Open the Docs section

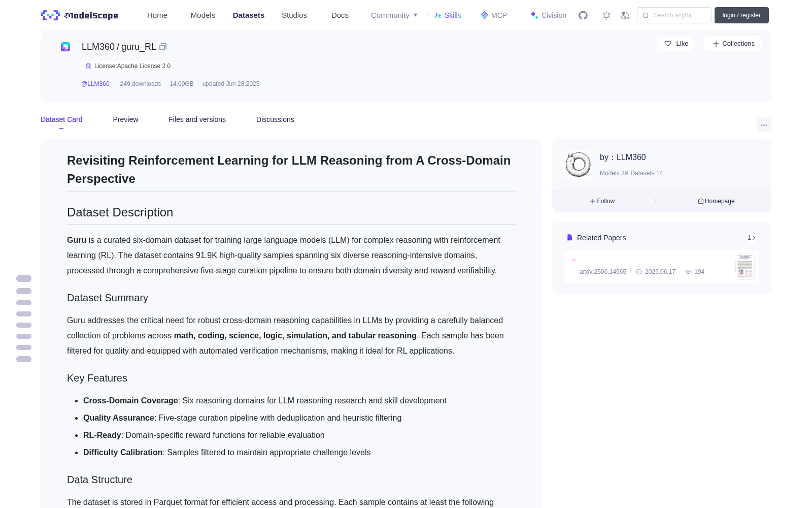click(340, 15)
